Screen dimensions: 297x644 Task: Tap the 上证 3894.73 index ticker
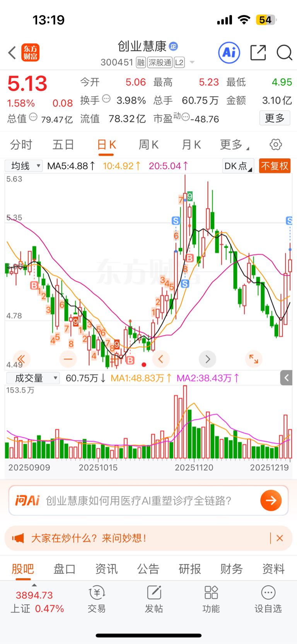click(x=37, y=601)
